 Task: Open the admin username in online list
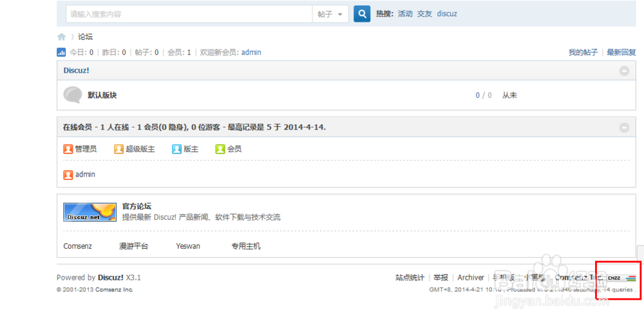point(85,174)
